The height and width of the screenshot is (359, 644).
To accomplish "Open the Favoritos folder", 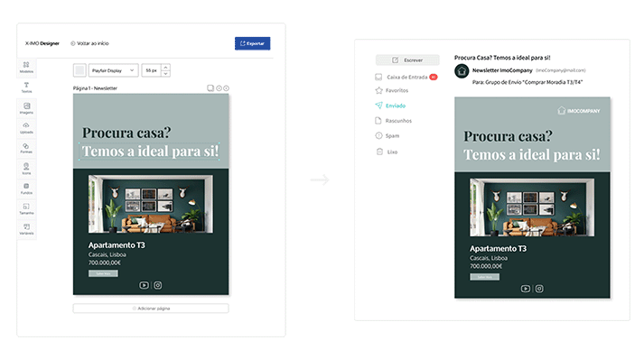I will pos(392,90).
